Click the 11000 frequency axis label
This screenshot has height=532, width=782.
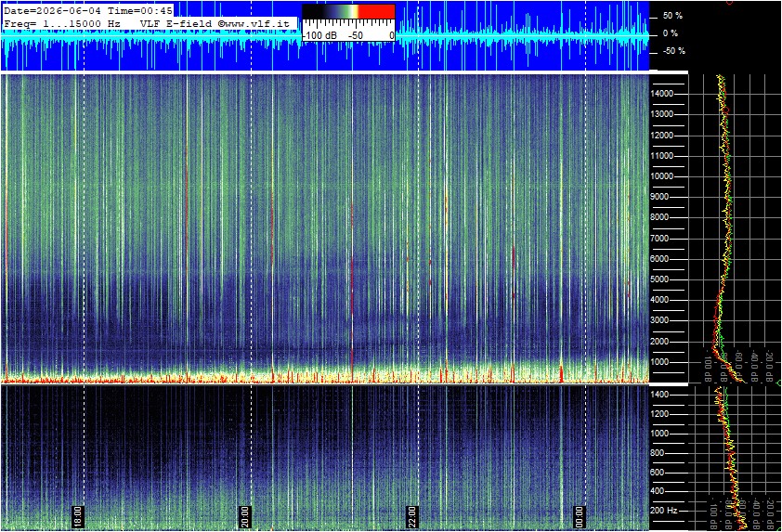[662, 156]
